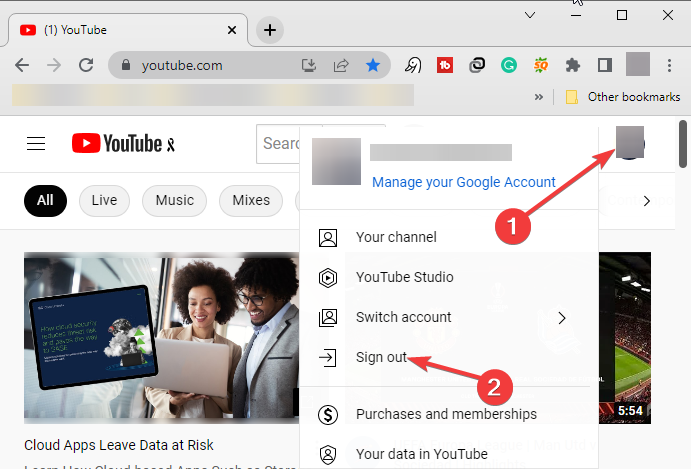Click the Sign out arrow icon
The image size is (691, 469).
pos(328,357)
